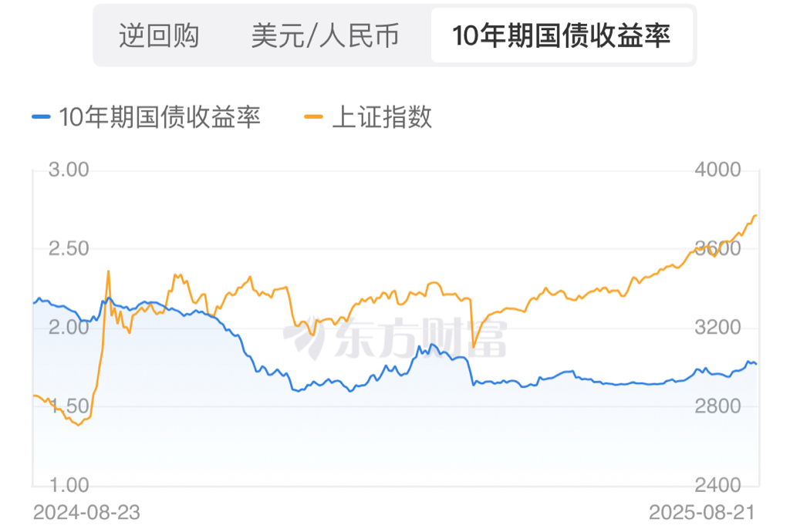Viewport: 790px width, 532px height.
Task: Toggle the 10年期国债收益率 legend series text
Action: pos(160,117)
